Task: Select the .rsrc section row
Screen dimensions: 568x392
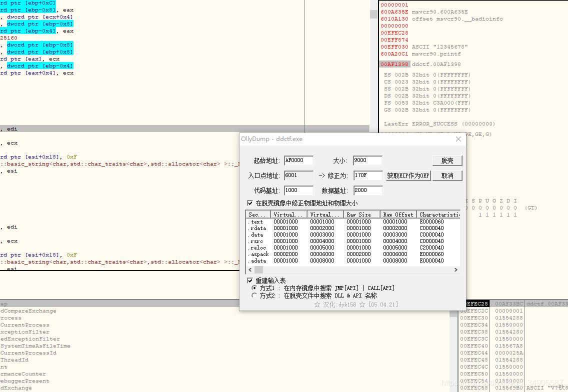Action: coord(353,241)
